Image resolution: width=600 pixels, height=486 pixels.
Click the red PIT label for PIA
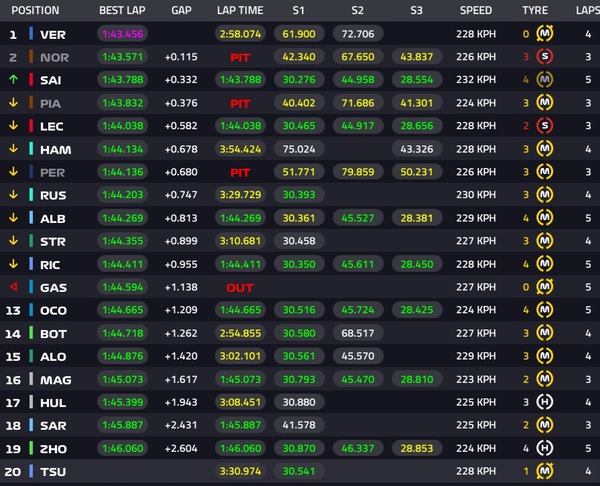[240, 103]
